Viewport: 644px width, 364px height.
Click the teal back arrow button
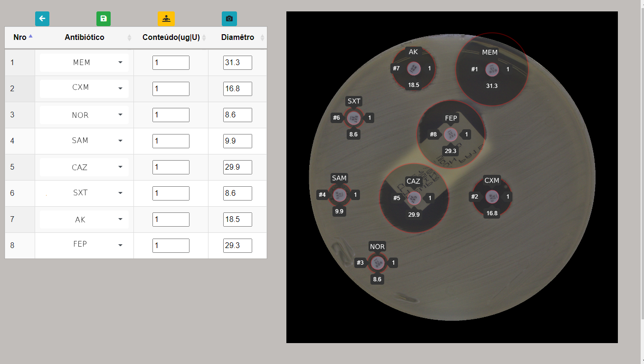[x=42, y=19]
